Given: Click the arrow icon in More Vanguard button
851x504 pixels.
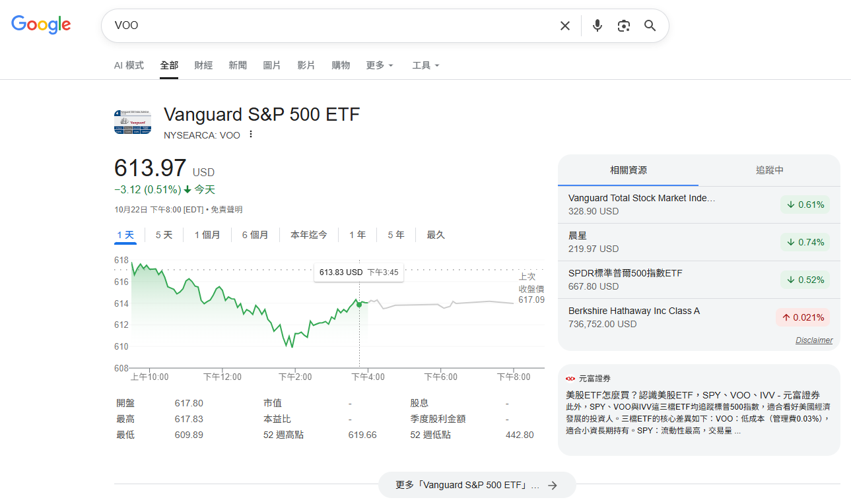Looking at the screenshot, I should [x=553, y=485].
